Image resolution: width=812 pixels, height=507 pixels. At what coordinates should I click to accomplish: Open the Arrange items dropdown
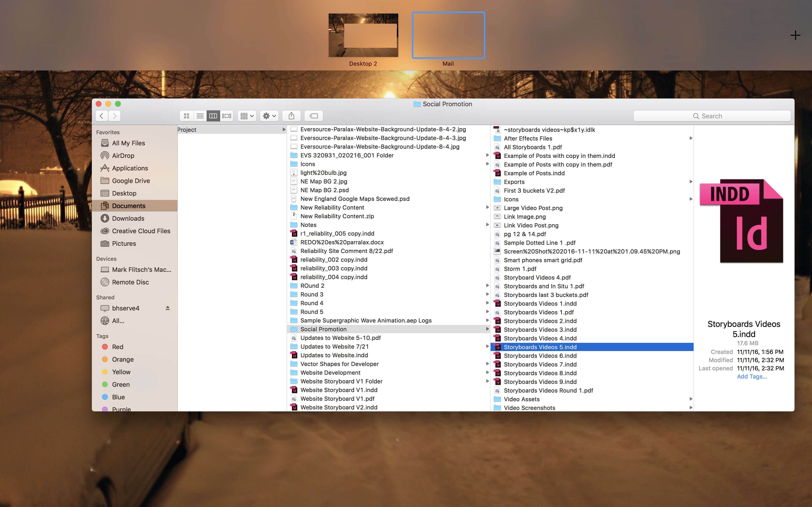tap(247, 116)
